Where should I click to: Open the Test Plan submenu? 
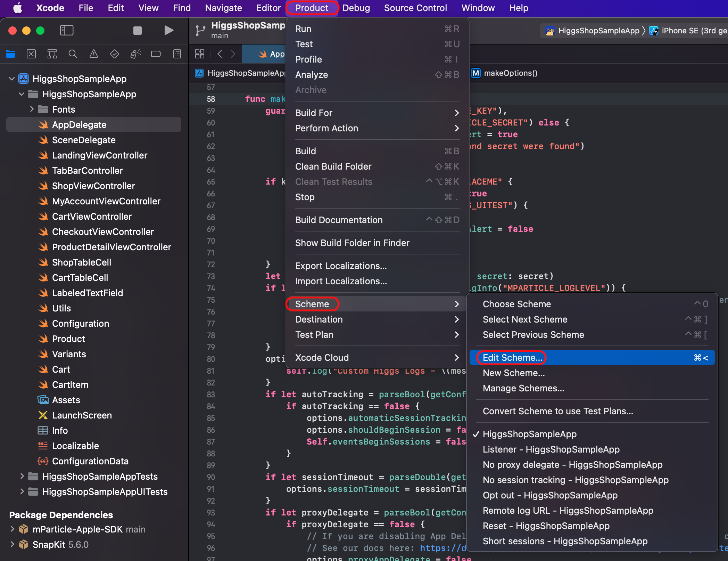click(x=378, y=335)
